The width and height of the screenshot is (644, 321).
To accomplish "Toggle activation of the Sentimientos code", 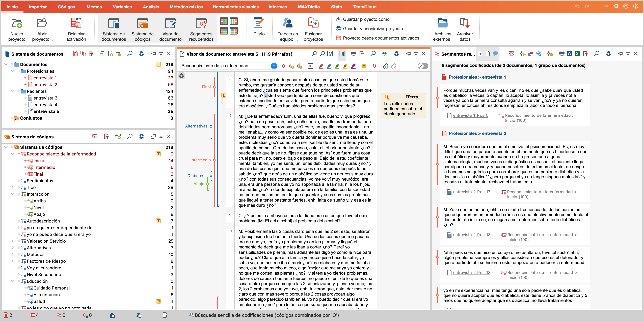I will pos(19,181).
